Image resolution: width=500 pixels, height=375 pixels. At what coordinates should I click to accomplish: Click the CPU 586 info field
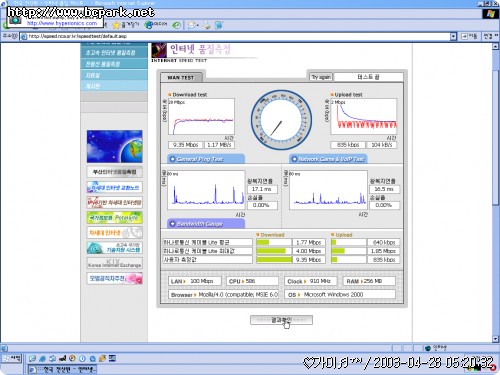(x=252, y=281)
